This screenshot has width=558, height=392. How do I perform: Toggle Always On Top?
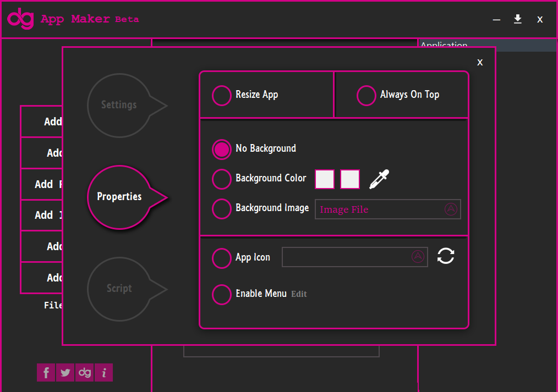tap(366, 95)
